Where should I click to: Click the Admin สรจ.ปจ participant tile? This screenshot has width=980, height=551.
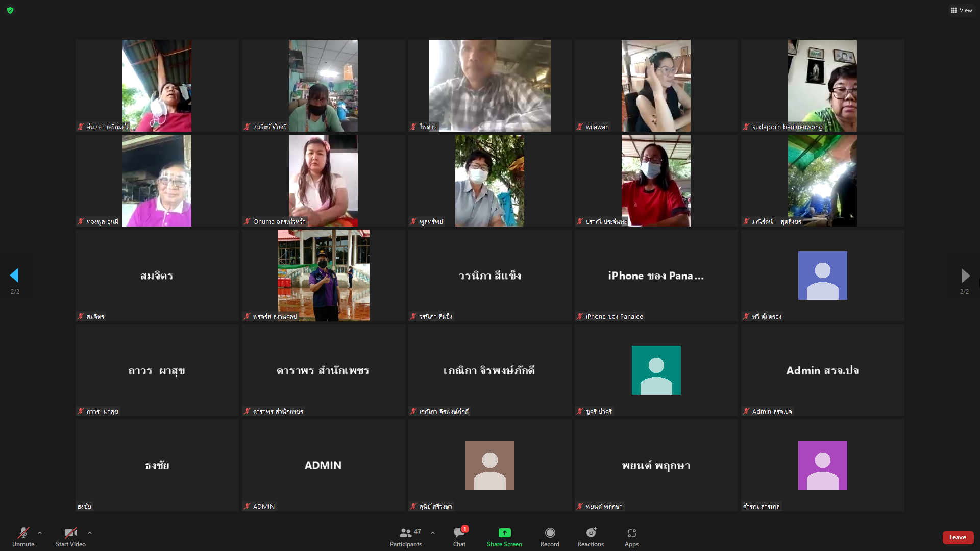pyautogui.click(x=822, y=370)
